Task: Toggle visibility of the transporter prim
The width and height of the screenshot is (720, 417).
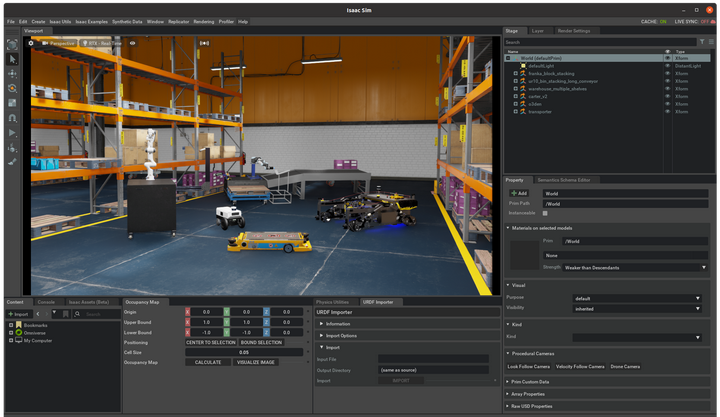Action: click(668, 111)
